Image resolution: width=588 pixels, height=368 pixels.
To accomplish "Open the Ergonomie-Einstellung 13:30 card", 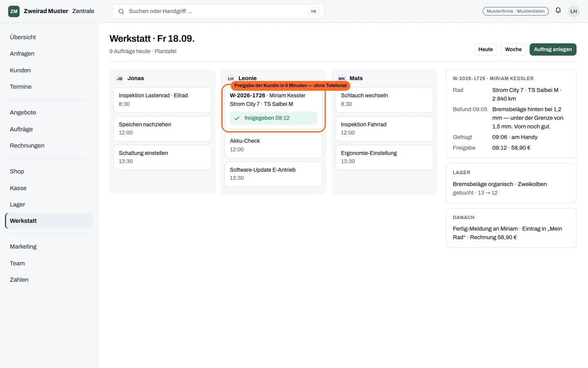I will pyautogui.click(x=385, y=157).
